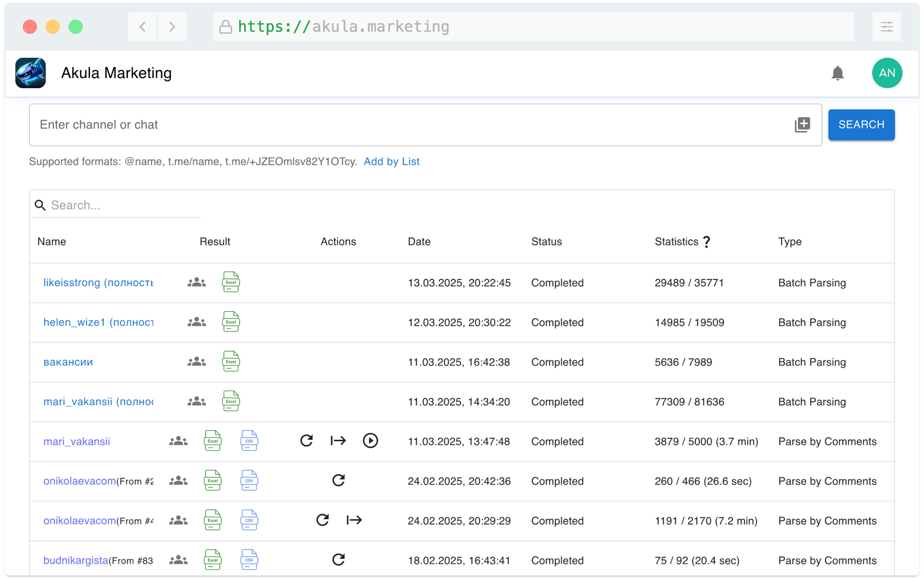Click the browser address bar
The width and height of the screenshot is (924, 578).
(533, 27)
